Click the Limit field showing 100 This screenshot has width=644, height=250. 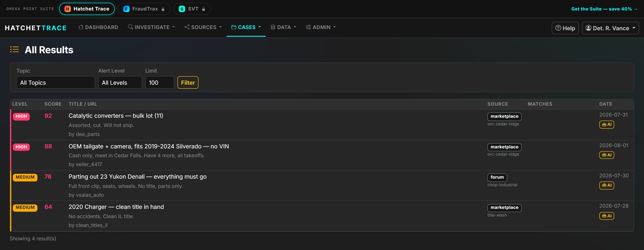(159, 83)
